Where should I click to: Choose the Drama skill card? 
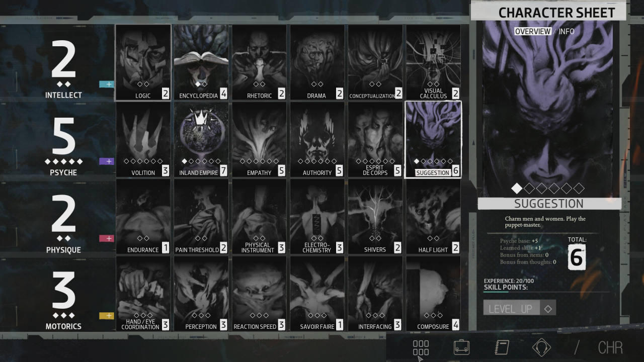click(317, 62)
